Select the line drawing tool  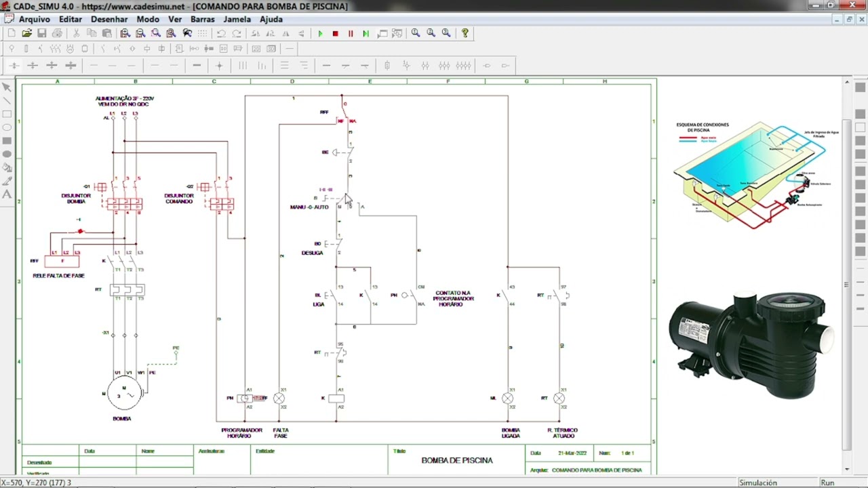tap(7, 100)
